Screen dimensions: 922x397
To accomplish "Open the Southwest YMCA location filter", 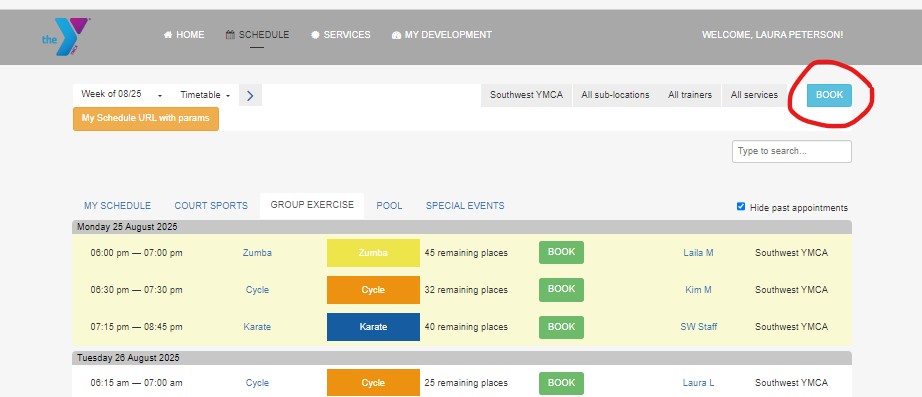I will (x=526, y=95).
